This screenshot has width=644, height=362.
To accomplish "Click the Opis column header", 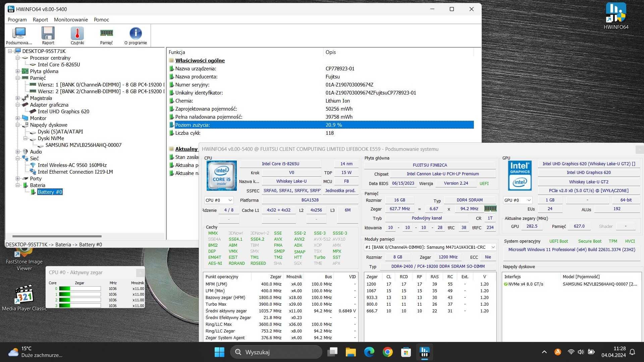I will click(398, 52).
